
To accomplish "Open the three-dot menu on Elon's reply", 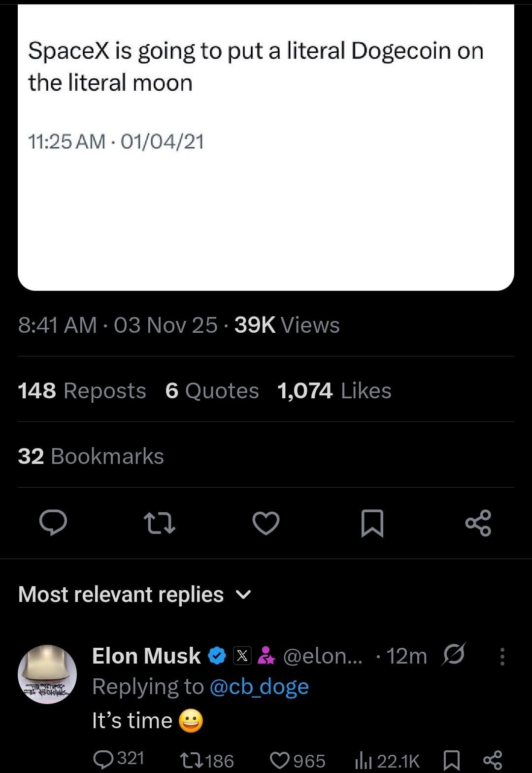I will (502, 656).
